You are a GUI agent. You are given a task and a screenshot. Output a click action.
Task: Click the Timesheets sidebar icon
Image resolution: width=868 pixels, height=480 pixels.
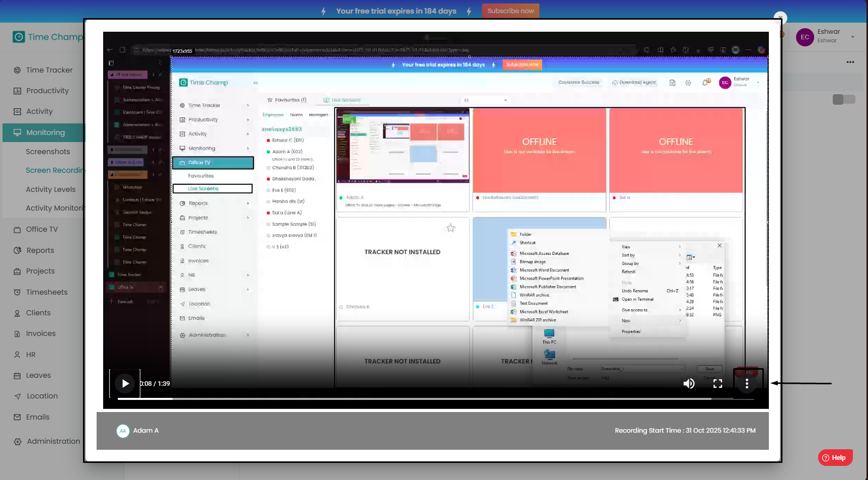17,292
